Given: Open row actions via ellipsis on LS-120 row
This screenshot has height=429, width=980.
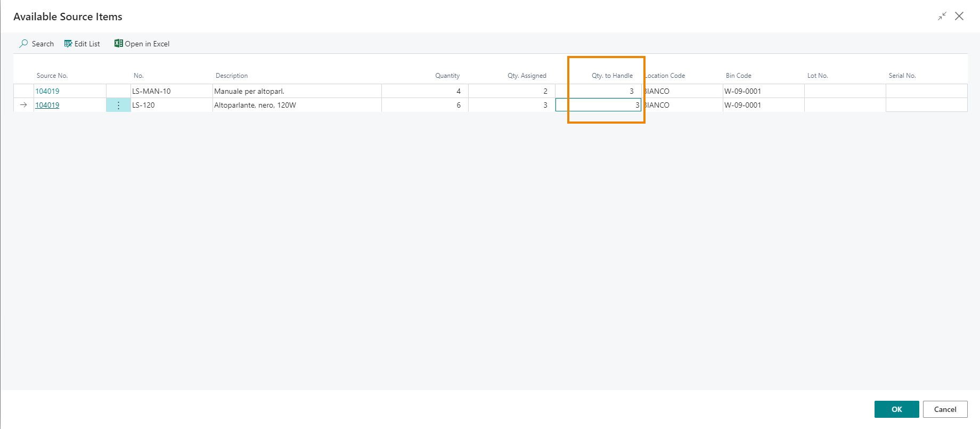Looking at the screenshot, I should pos(118,105).
